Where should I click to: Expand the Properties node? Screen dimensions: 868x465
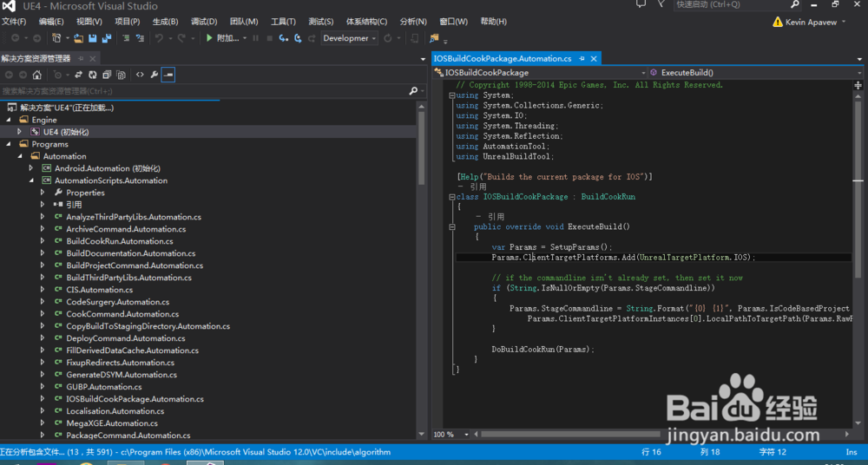[x=42, y=193]
